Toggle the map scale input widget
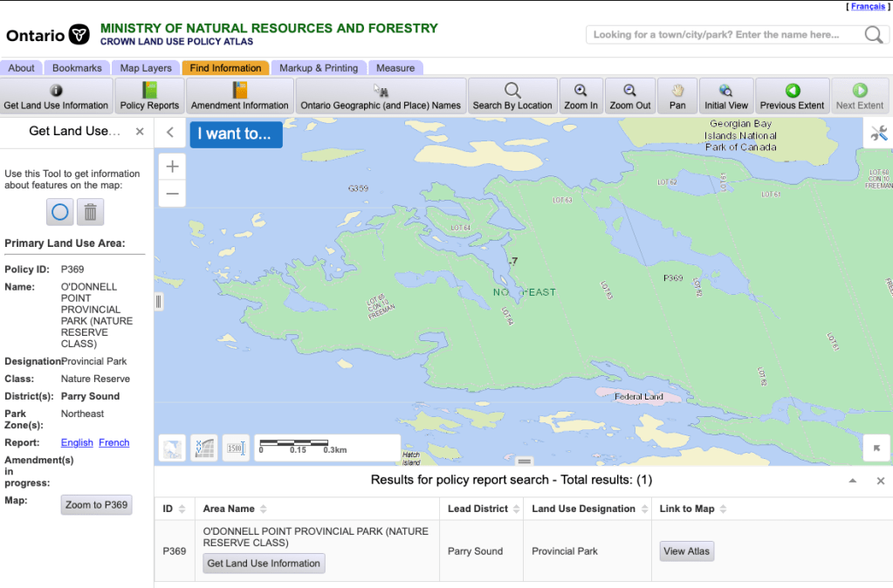 tap(235, 448)
